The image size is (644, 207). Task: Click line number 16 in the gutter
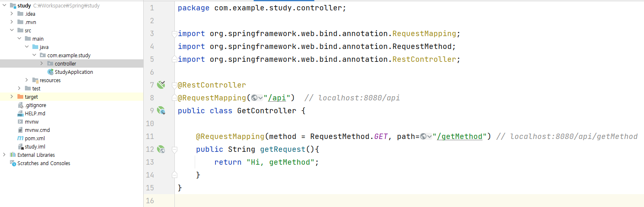149,201
